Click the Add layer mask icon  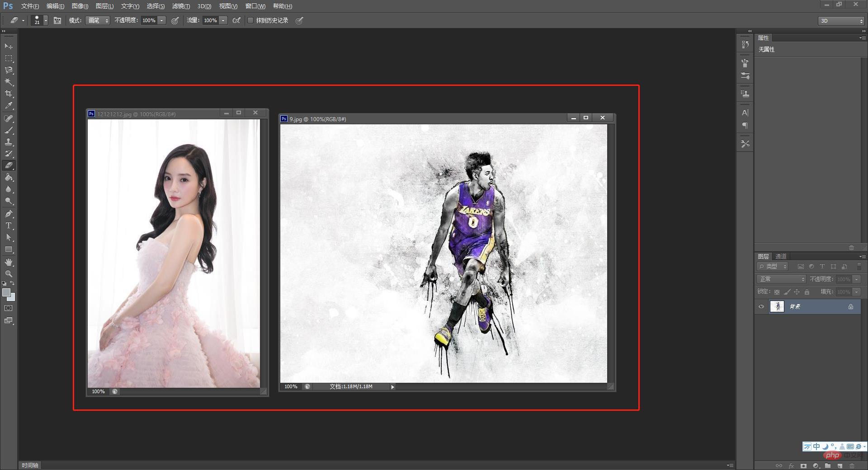click(803, 465)
